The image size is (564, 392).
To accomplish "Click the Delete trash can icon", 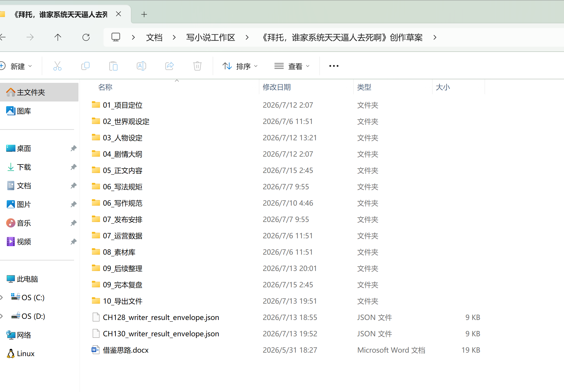I will coord(197,66).
